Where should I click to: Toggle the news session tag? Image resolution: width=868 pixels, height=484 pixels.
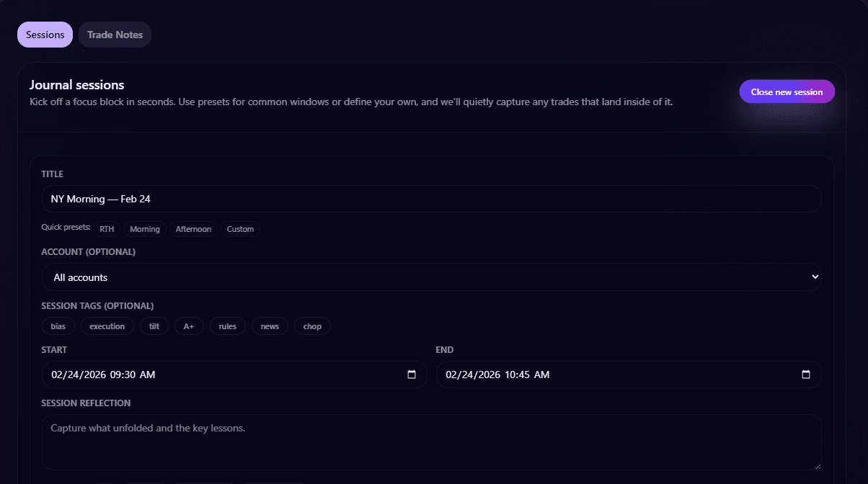click(x=270, y=326)
